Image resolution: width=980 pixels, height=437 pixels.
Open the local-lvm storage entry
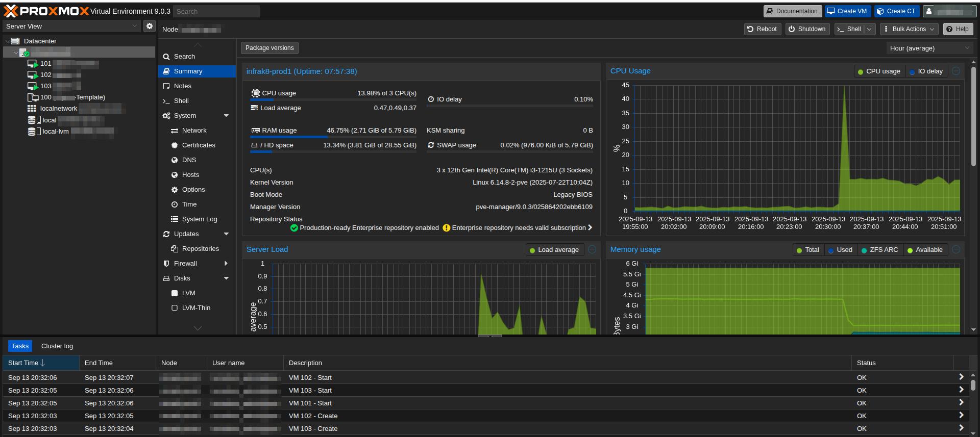coord(55,132)
